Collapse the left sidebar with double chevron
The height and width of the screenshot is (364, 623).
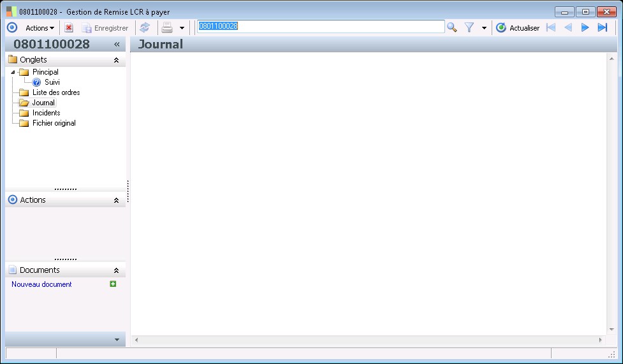117,44
